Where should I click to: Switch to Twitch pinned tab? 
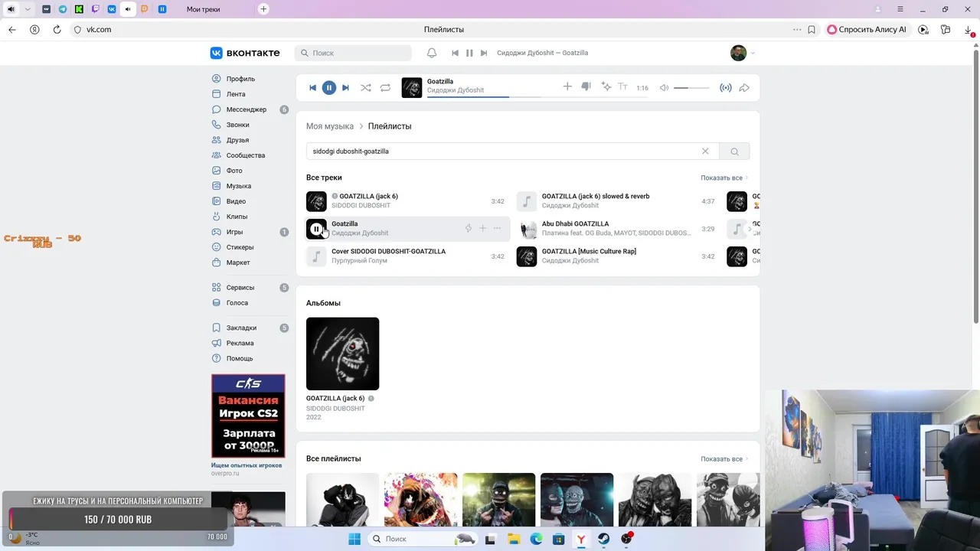click(95, 9)
